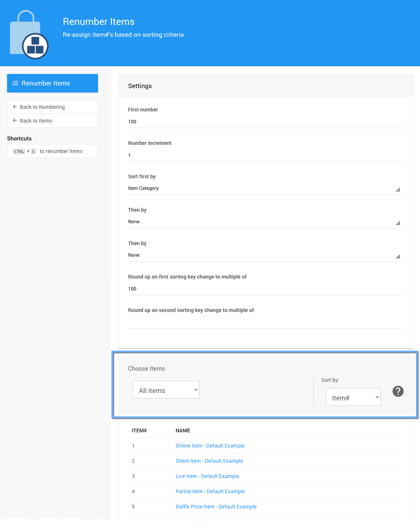420x530 pixels.
Task: Open Silent Item - Default Example link
Action: tap(209, 461)
